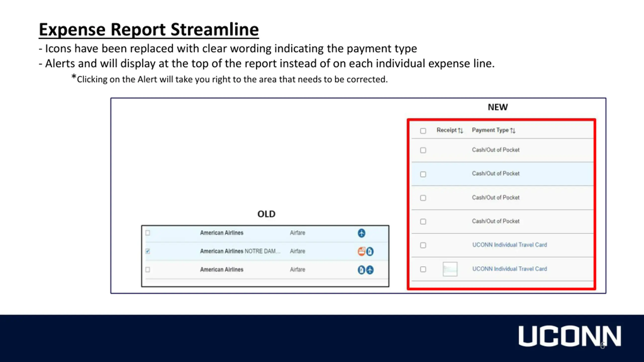Select 'Airfare' on the NOTRE DAM row
644x362 pixels.
(x=297, y=251)
